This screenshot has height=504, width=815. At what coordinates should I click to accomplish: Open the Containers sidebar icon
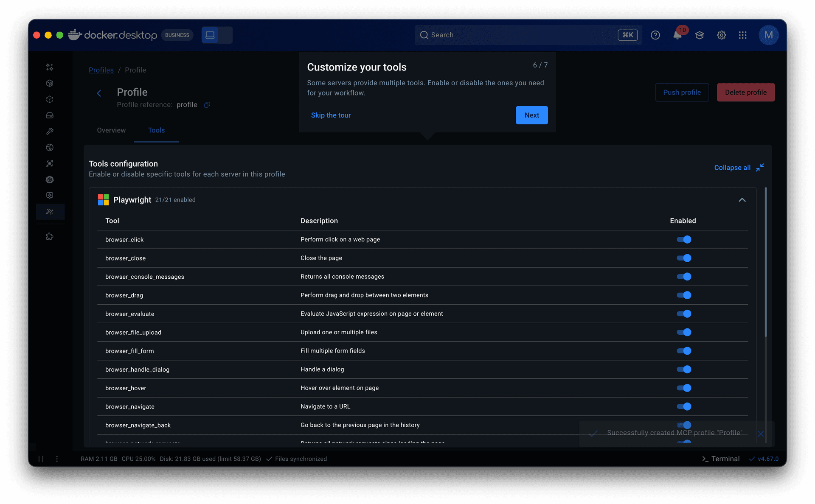point(50,83)
